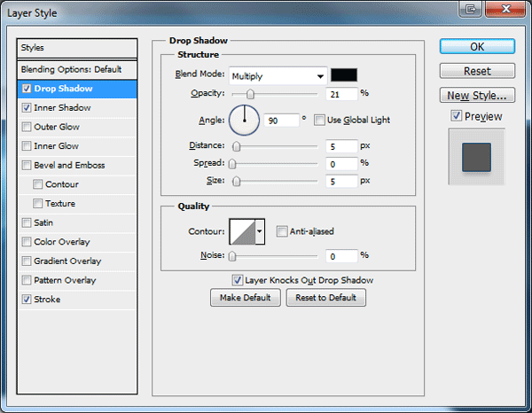Enable the Satin effect checkbox
The width and height of the screenshot is (532, 413).
click(x=27, y=222)
